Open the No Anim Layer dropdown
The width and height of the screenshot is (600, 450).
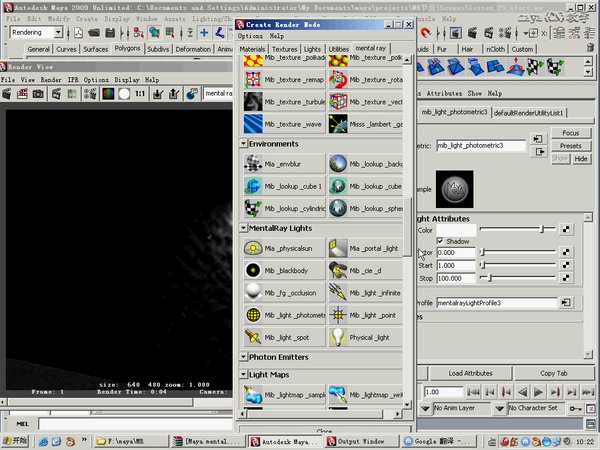click(x=425, y=408)
